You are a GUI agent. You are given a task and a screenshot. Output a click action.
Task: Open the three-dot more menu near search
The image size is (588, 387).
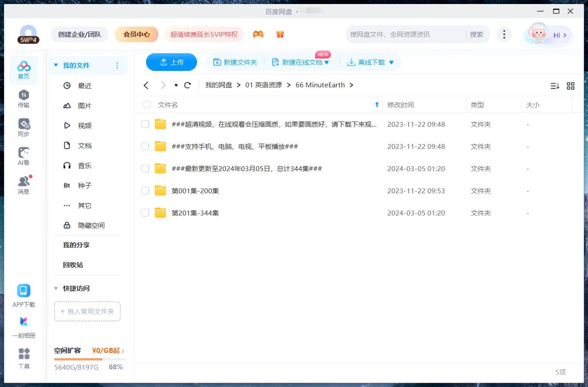(504, 34)
